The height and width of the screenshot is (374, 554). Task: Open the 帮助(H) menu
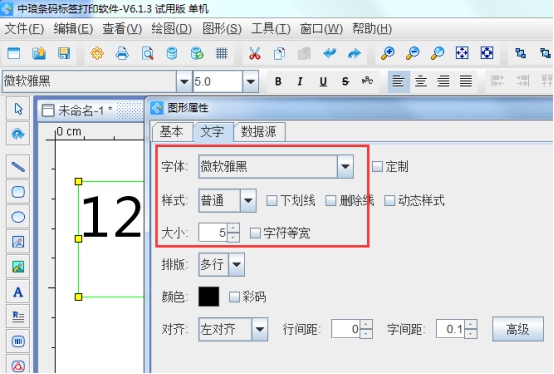pyautogui.click(x=372, y=29)
